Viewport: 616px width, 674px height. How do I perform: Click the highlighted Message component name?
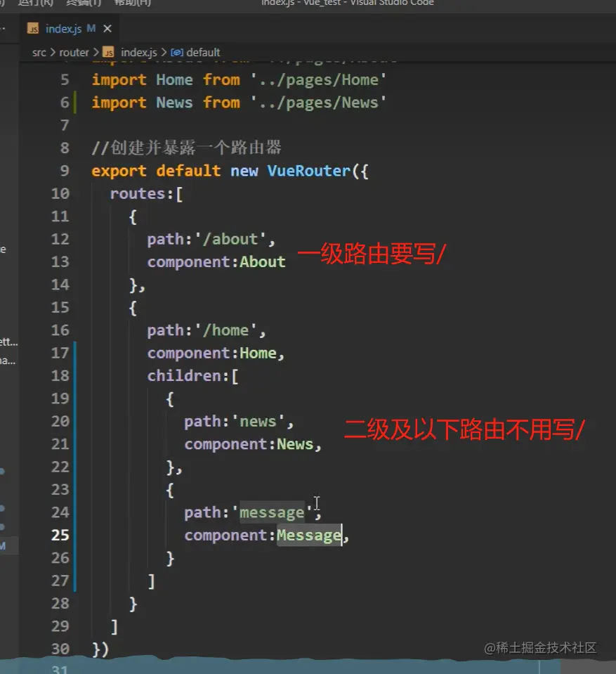(309, 536)
